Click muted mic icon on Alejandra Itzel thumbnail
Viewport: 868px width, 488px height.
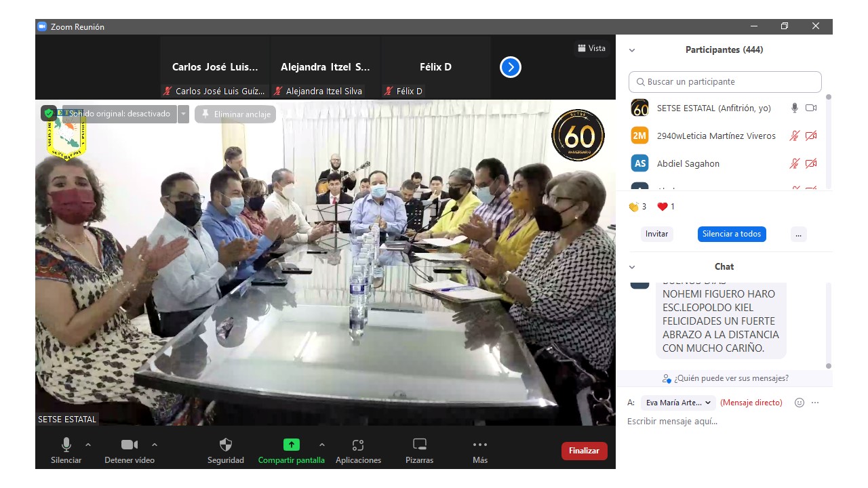278,91
